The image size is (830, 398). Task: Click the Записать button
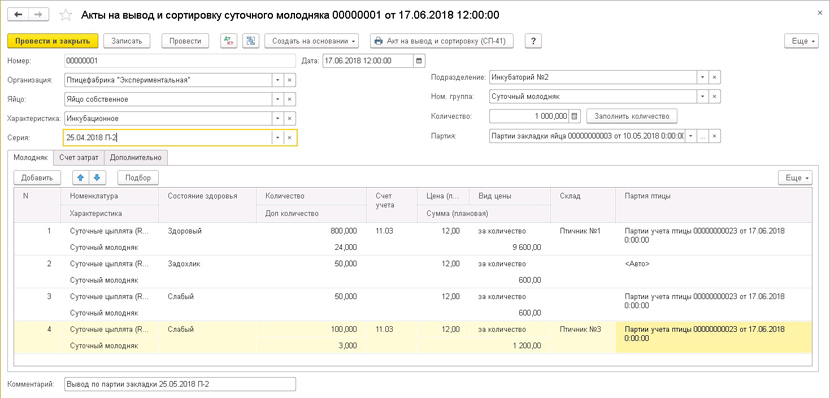(127, 41)
